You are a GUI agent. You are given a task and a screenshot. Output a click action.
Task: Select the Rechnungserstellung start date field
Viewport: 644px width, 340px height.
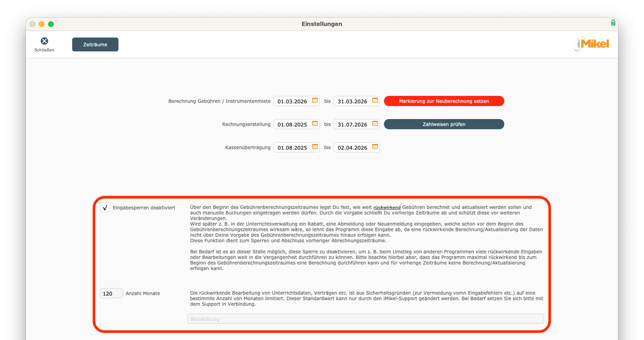click(x=292, y=125)
